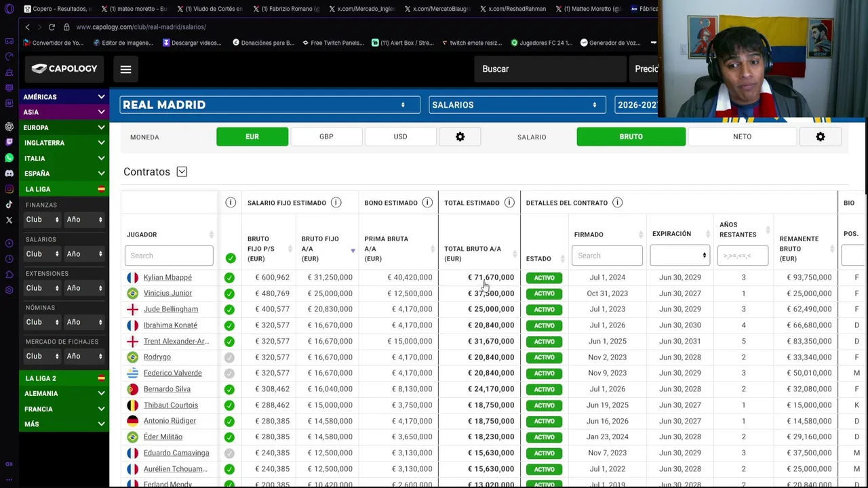Viewport: 868px width, 488px height.
Task: Click the site lock icon in address bar
Action: (x=66, y=27)
